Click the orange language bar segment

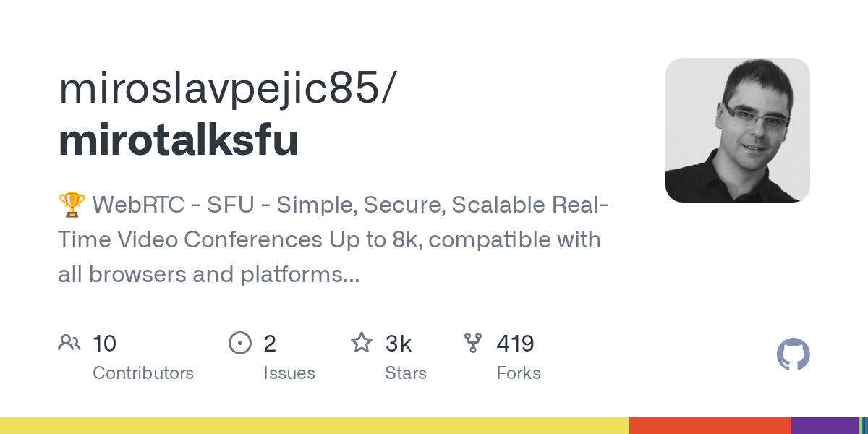click(710, 425)
